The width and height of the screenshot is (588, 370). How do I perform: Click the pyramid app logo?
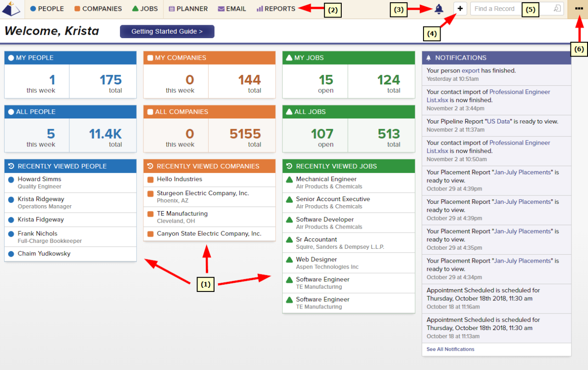10,8
